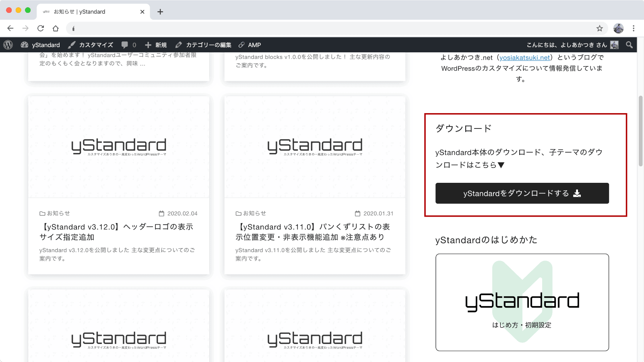Click the v3.12.0 post thumbnail image
The height and width of the screenshot is (362, 644).
[x=119, y=147]
